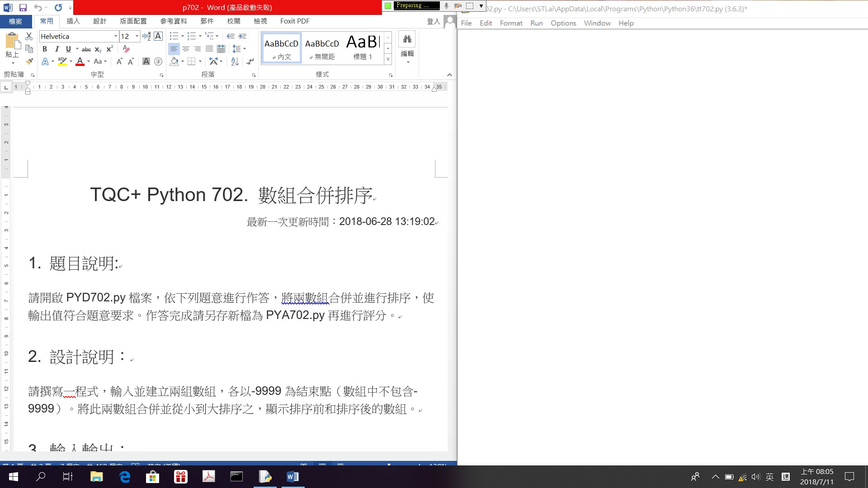Open the Windows Start menu
Screen dimensions: 868x488
tap(14, 477)
